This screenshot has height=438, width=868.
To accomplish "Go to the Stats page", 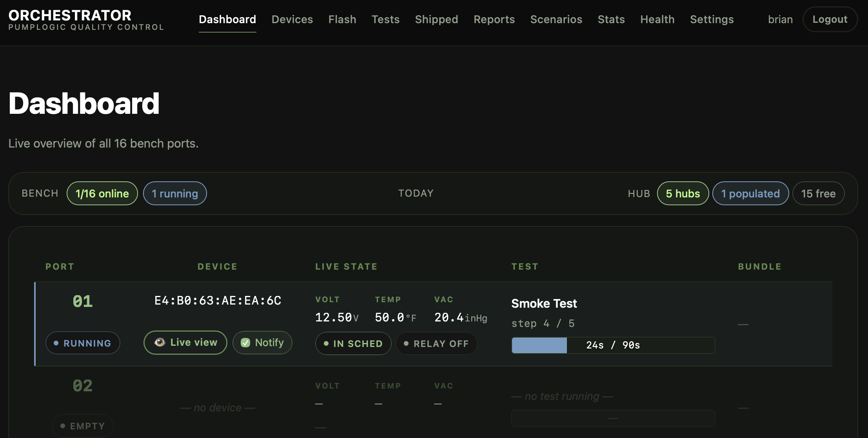I will (611, 19).
